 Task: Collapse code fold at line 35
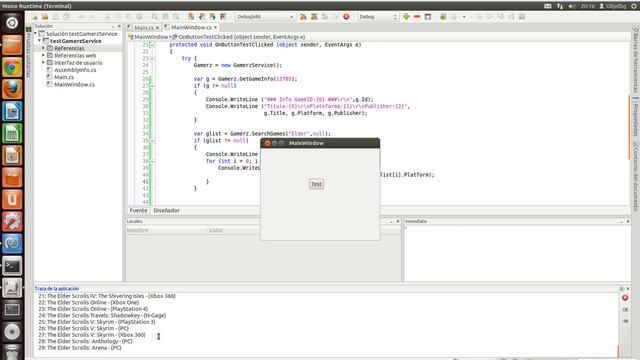point(152,140)
